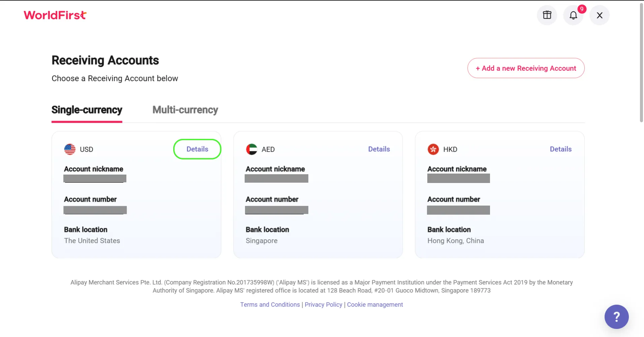Open the gift rewards icon

tap(547, 15)
